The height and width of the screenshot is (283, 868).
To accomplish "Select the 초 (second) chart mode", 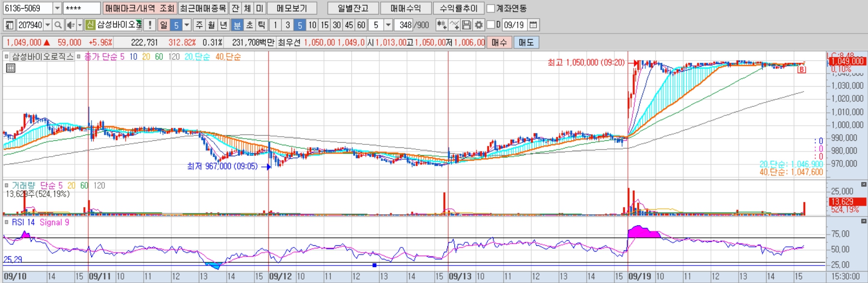I will point(249,25).
